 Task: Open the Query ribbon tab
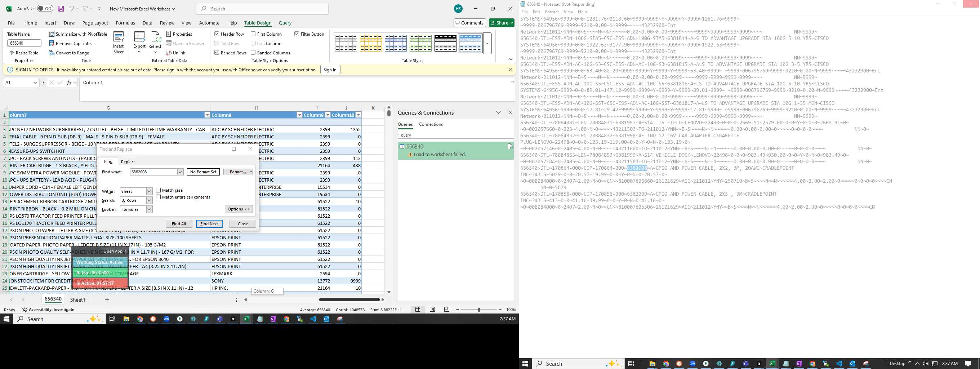(x=285, y=23)
